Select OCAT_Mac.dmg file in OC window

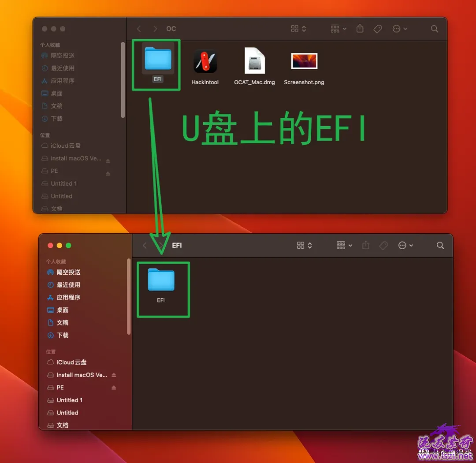tap(255, 60)
